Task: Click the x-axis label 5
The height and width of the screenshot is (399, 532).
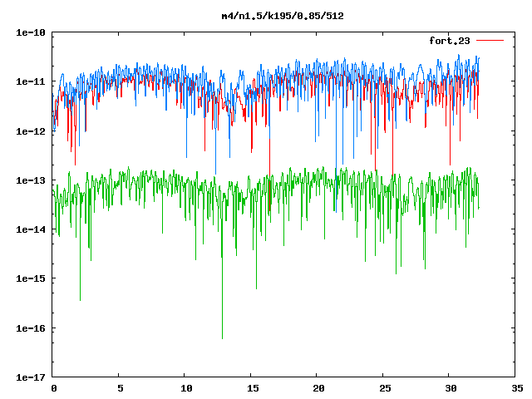Action: click(x=120, y=388)
